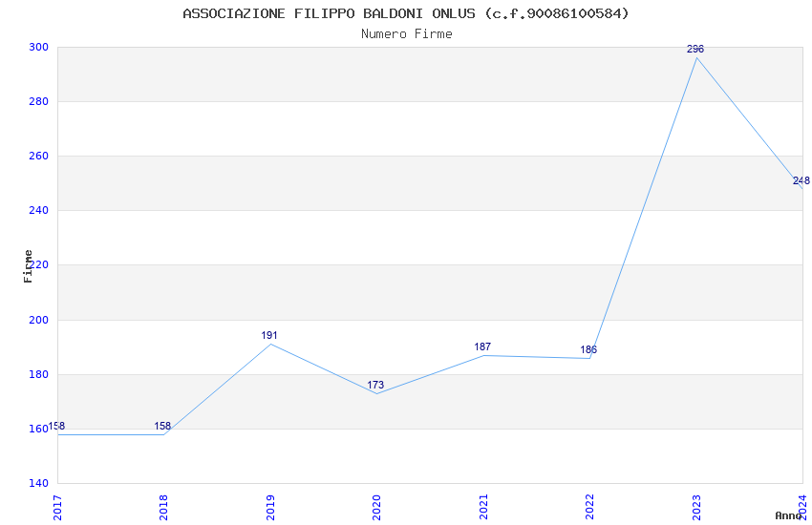Select the 140 y-axis value
Viewport: 812px width, 525px height.
[39, 483]
